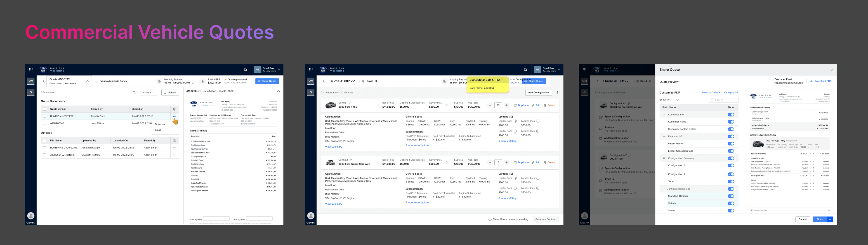Screen dimensions: 868x245
Task: Open View Summary link under Config 1
Action: [x=334, y=147]
